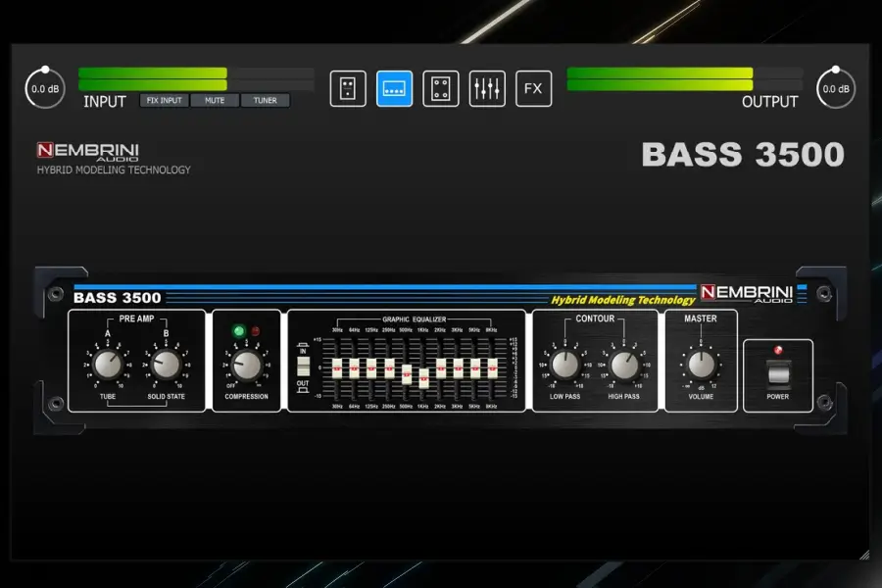
Task: Click the 250Hz equalizer slider
Action: pos(389,368)
